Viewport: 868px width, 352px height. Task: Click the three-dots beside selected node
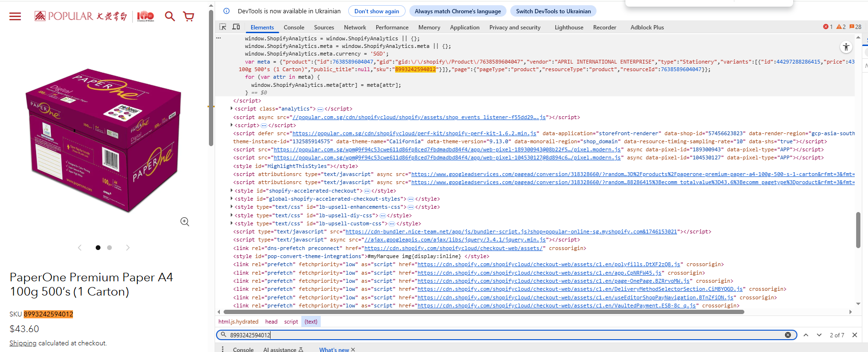click(x=218, y=38)
